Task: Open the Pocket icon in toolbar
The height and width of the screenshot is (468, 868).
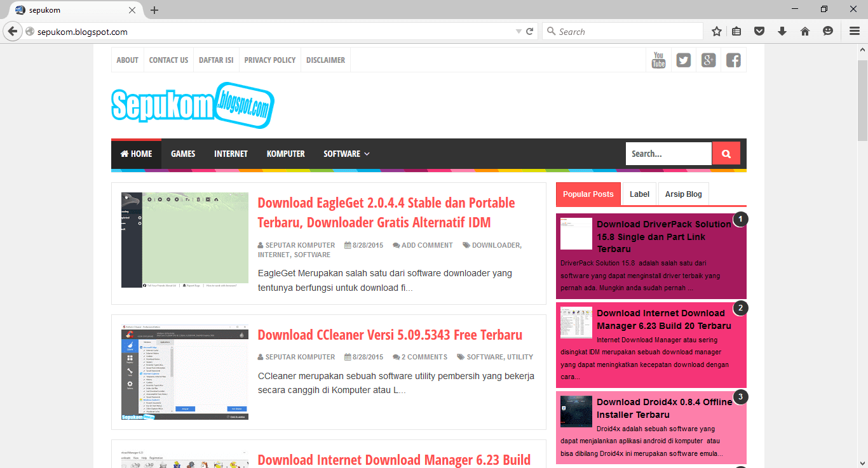Action: click(759, 31)
